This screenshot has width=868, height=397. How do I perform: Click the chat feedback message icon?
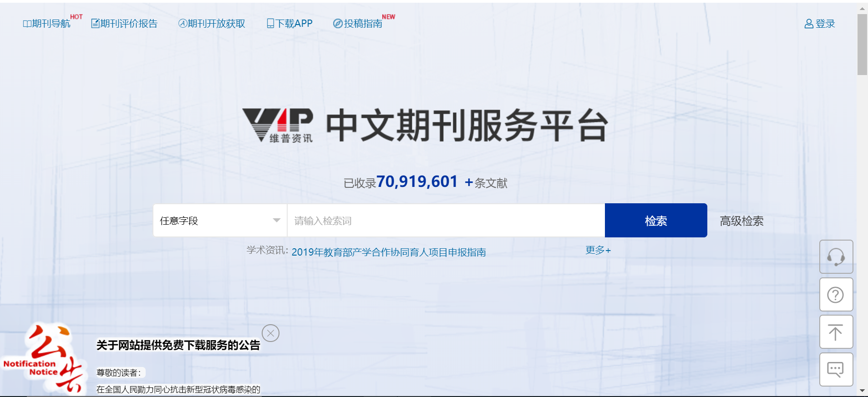pos(836,369)
